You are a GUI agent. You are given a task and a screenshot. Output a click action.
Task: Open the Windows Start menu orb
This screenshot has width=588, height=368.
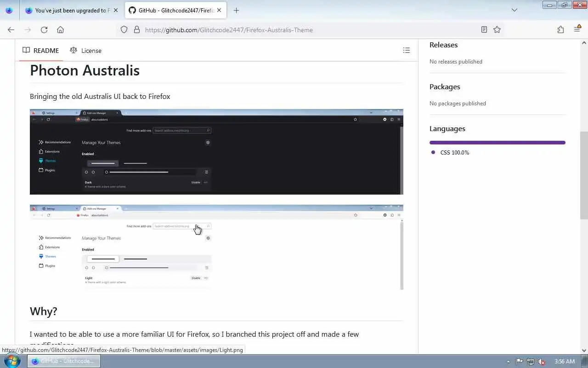(x=12, y=361)
